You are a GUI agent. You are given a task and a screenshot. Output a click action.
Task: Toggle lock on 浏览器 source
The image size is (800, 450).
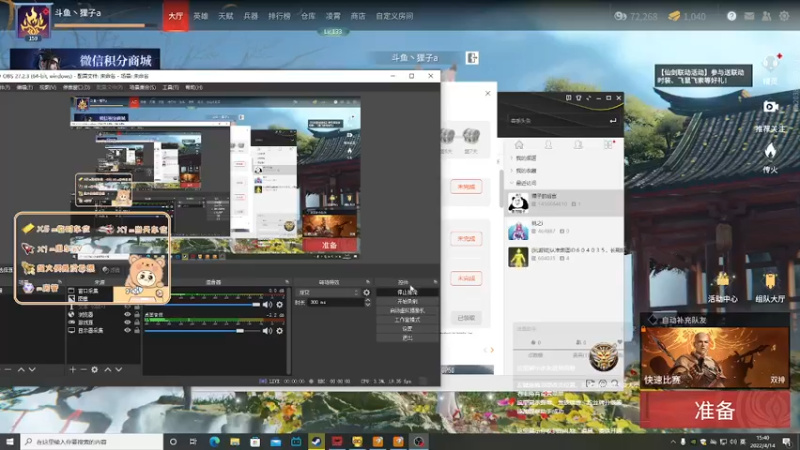coord(137,315)
